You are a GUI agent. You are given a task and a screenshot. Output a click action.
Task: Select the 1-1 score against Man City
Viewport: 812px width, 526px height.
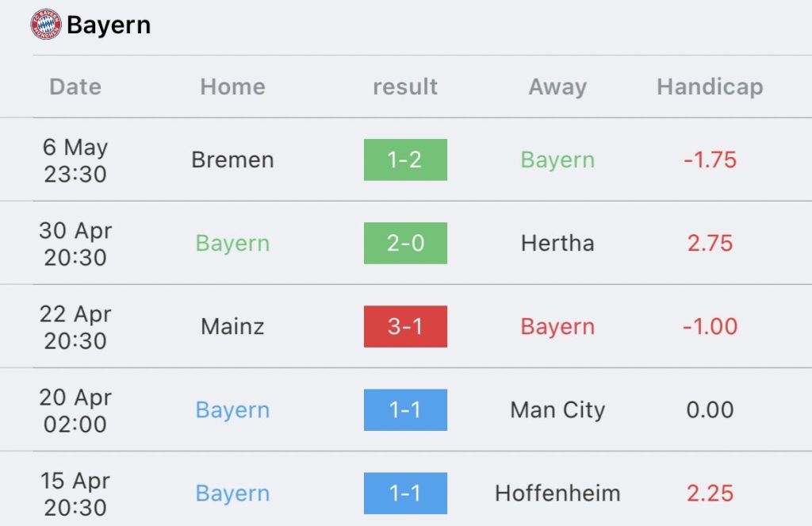click(405, 410)
